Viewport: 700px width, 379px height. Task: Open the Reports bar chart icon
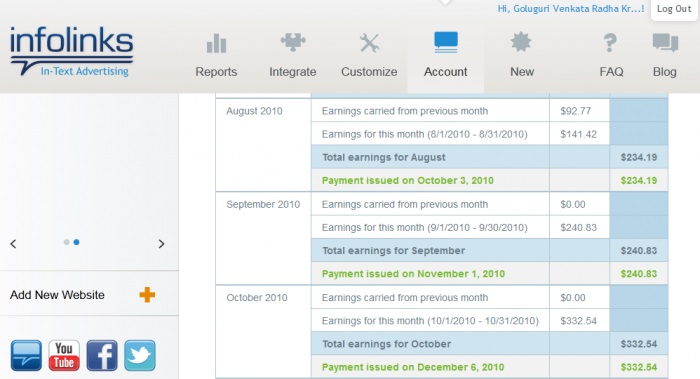pos(217,43)
